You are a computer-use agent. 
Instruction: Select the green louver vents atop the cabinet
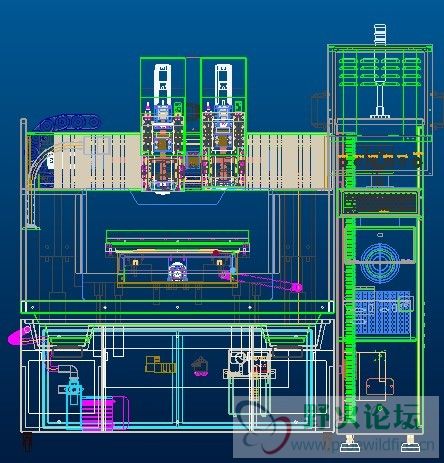[x=380, y=72]
